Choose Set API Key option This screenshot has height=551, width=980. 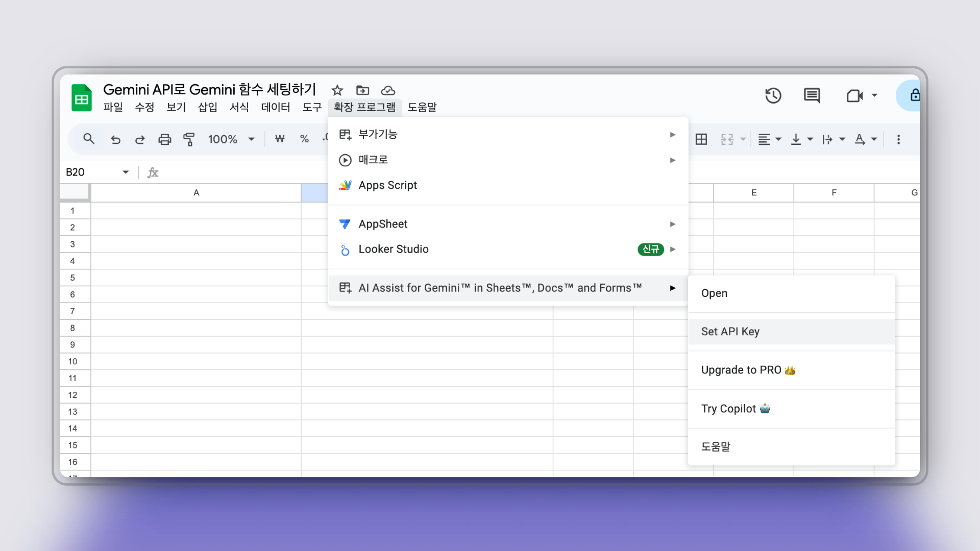(792, 332)
